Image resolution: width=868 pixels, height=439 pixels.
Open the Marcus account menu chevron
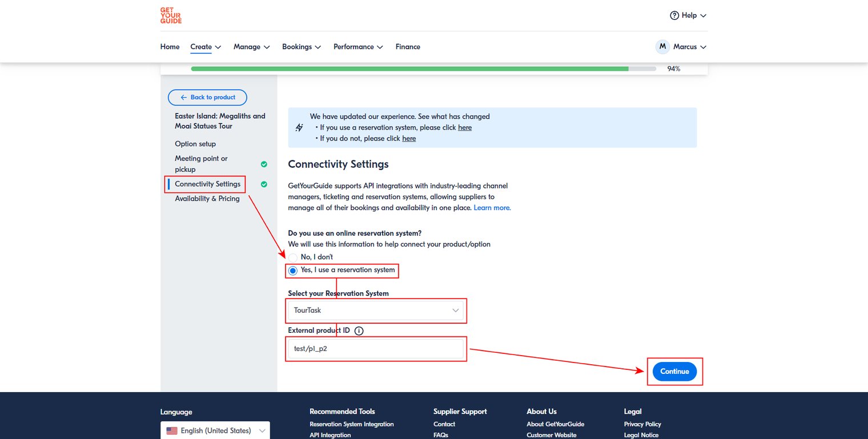[703, 47]
